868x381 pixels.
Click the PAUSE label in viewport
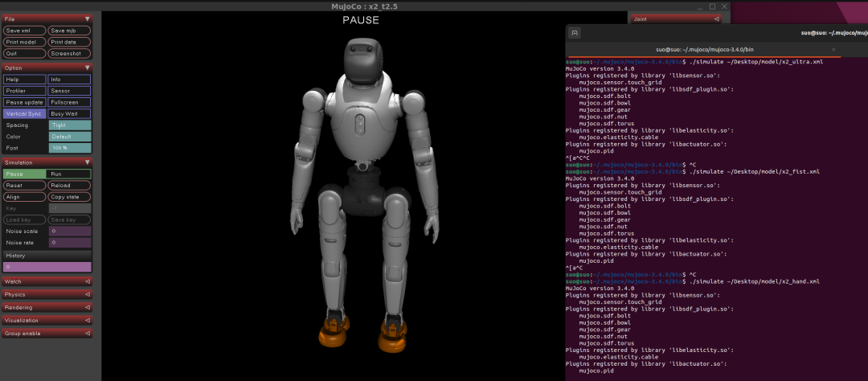tap(360, 20)
